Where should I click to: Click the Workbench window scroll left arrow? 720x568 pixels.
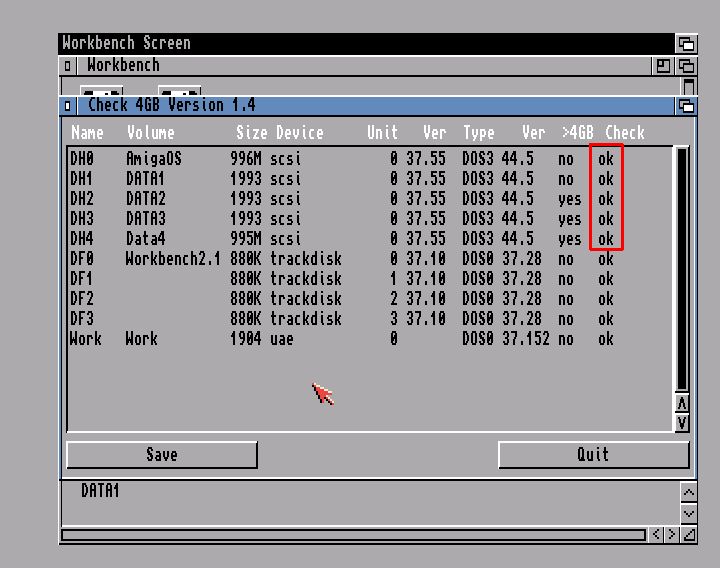click(656, 535)
